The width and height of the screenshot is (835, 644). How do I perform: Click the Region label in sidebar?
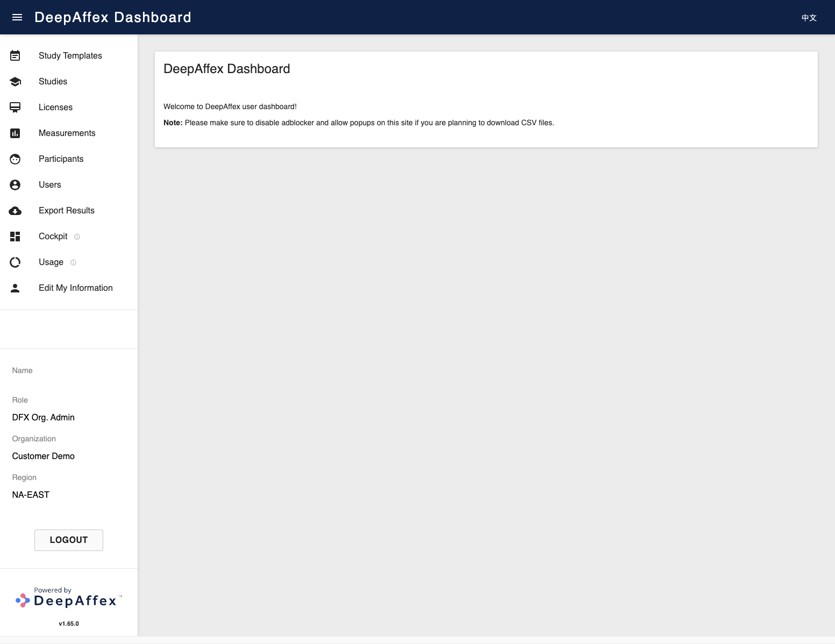[24, 477]
